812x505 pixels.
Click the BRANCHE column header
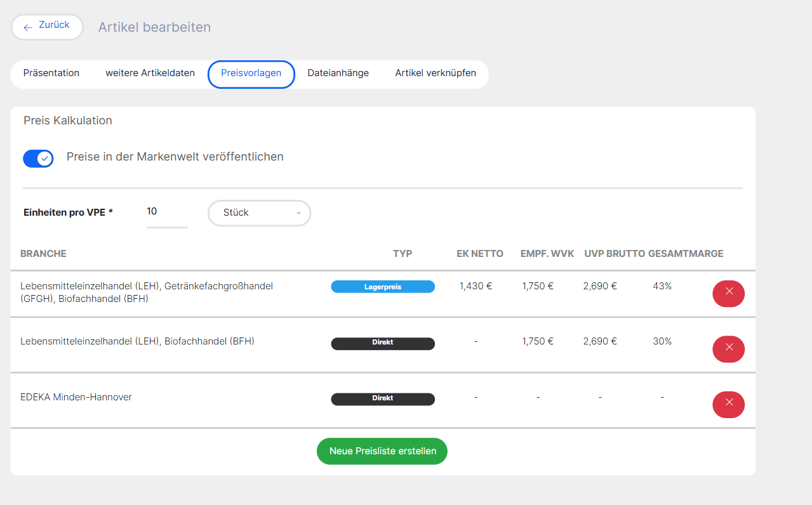[43, 254]
